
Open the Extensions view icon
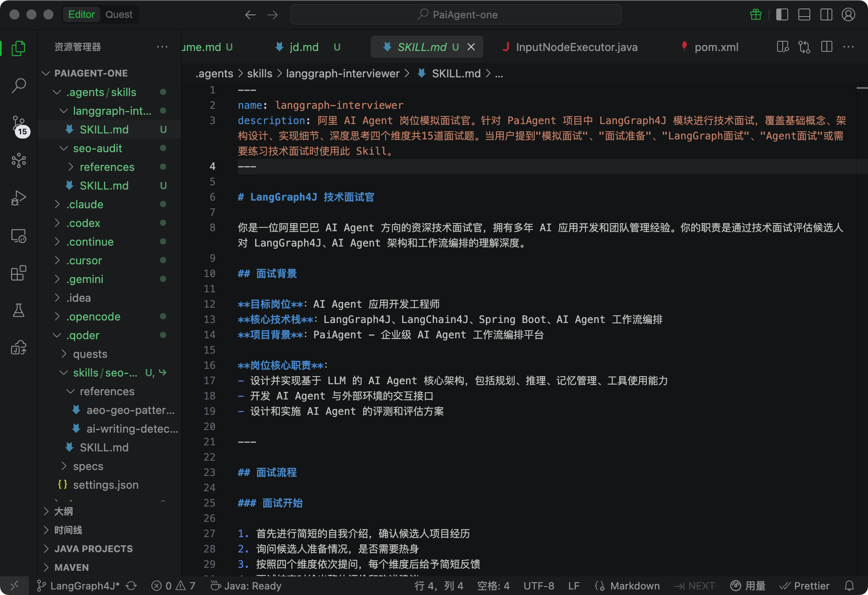(19, 273)
